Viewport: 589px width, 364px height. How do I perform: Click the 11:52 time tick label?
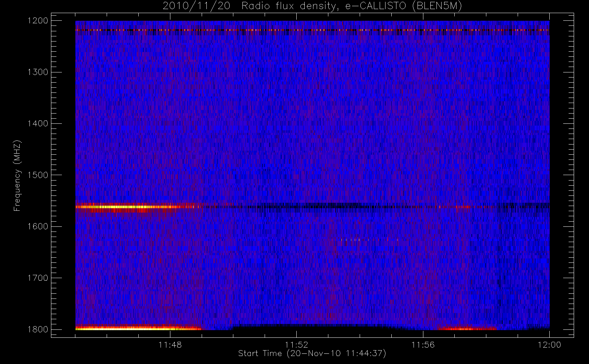tap(296, 345)
